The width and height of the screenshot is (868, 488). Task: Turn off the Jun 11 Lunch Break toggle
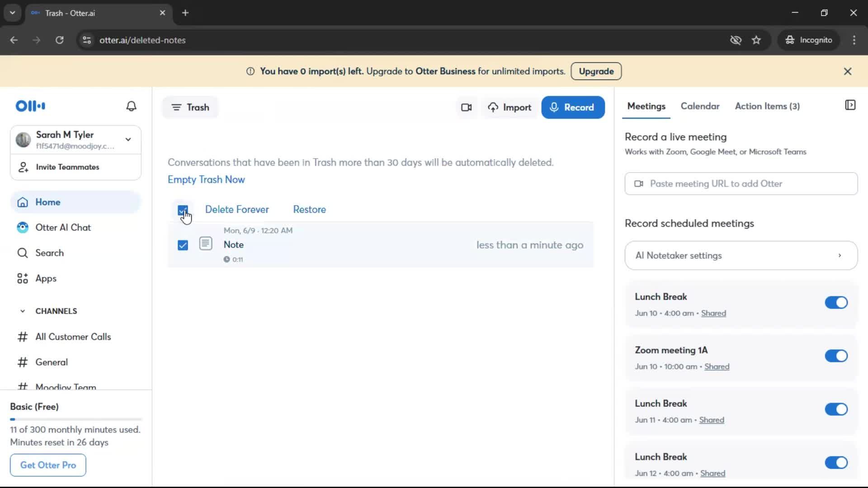pos(836,409)
